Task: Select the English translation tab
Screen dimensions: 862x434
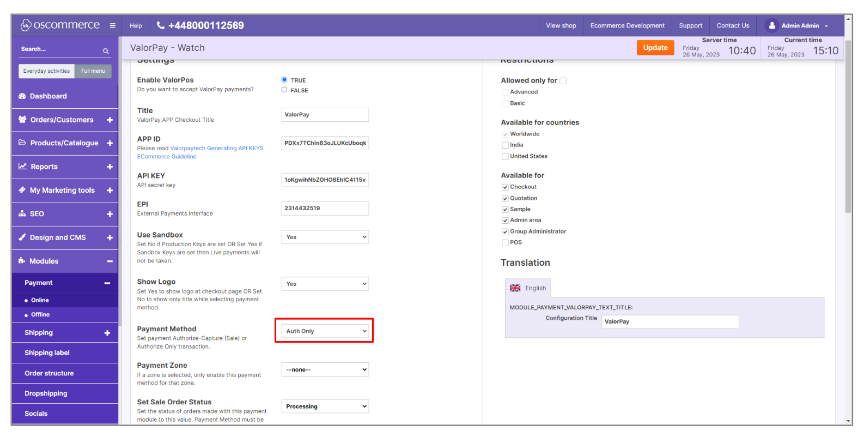Action: pyautogui.click(x=528, y=288)
